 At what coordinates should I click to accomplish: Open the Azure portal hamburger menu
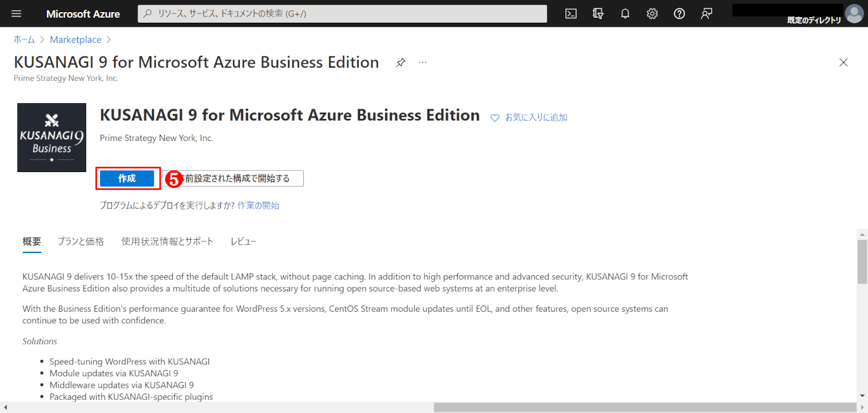click(x=16, y=13)
